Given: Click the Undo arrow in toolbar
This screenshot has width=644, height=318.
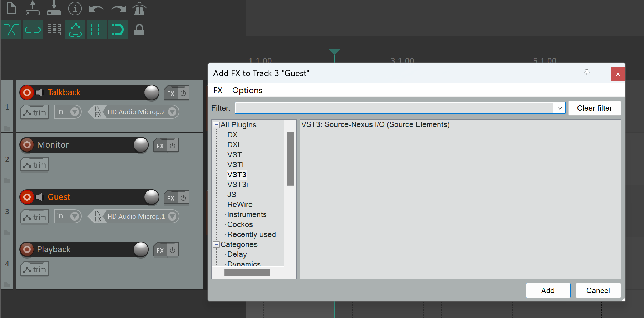Looking at the screenshot, I should 96,8.
